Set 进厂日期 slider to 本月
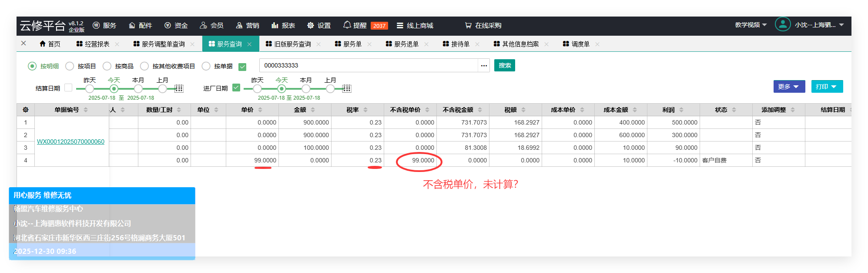 pyautogui.click(x=306, y=89)
